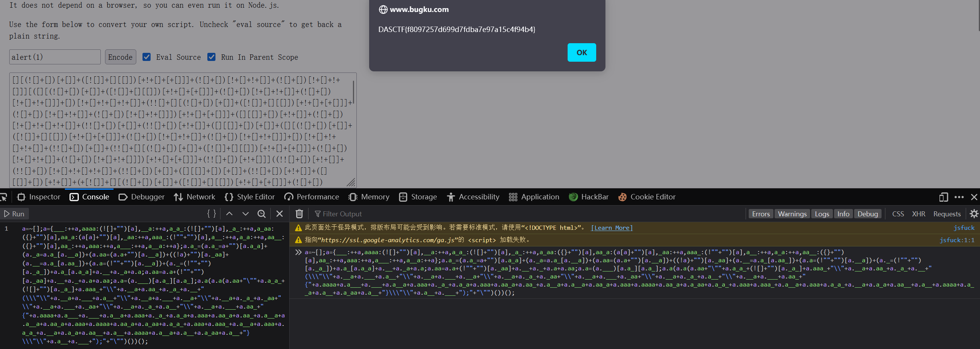Click the DASCTF flag text in the alert

tap(457, 29)
